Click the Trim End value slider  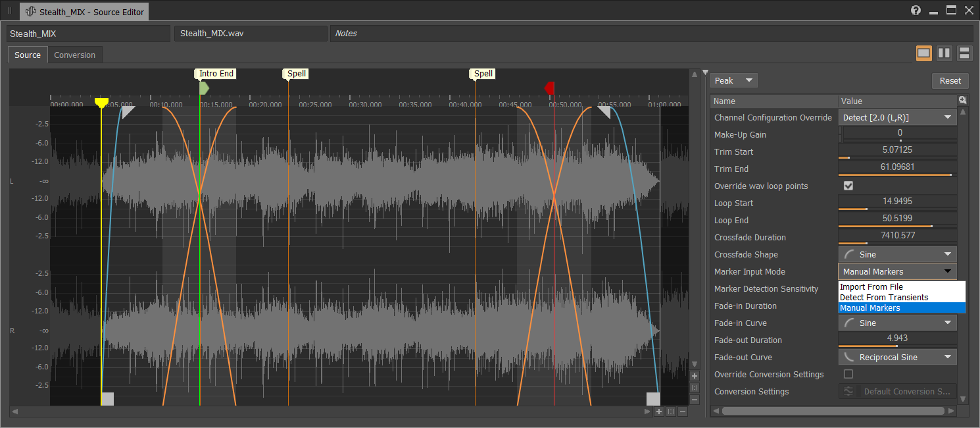[x=897, y=168]
